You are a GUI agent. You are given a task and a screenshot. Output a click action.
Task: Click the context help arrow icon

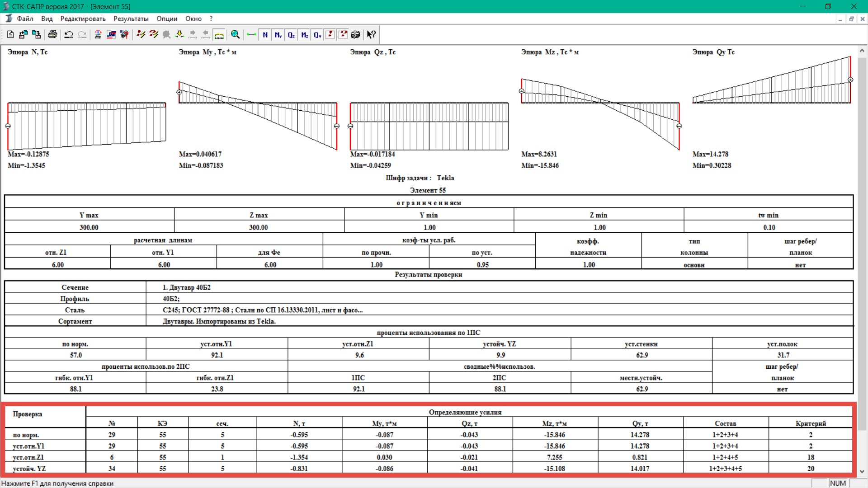371,35
